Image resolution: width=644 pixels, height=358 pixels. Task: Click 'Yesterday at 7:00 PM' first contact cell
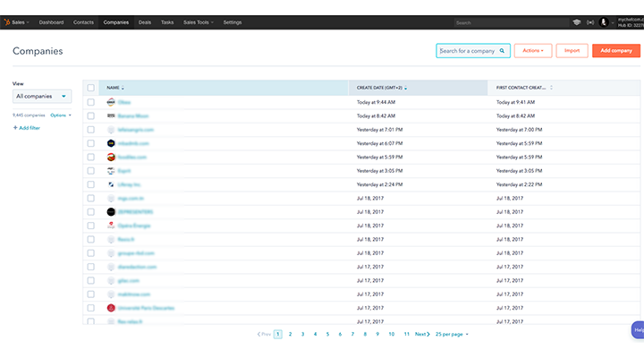519,130
